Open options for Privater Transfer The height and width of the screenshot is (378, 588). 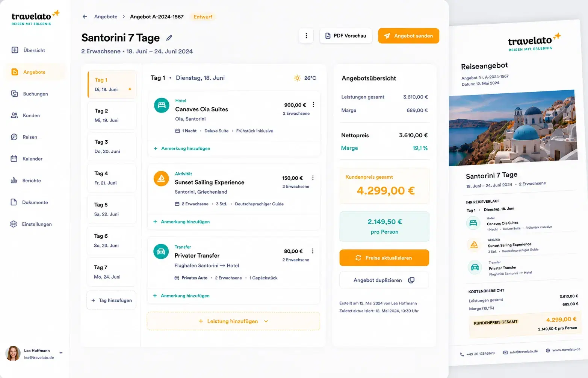pos(313,251)
